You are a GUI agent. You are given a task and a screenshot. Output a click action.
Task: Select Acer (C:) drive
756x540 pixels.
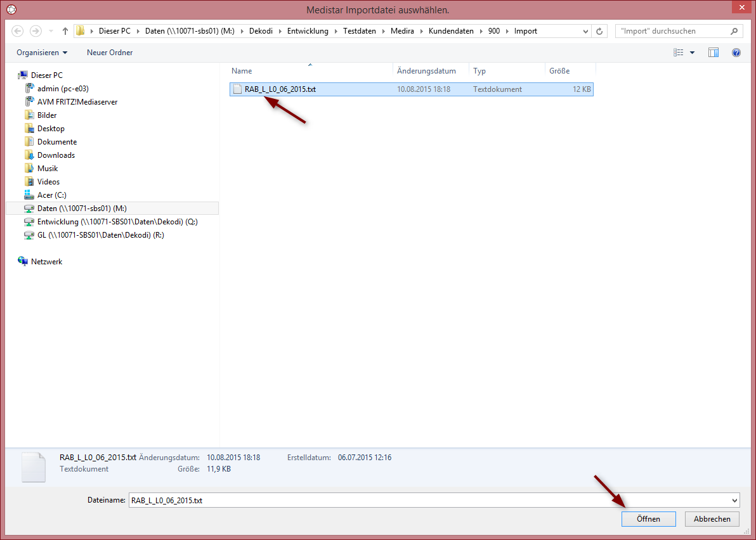(51, 195)
